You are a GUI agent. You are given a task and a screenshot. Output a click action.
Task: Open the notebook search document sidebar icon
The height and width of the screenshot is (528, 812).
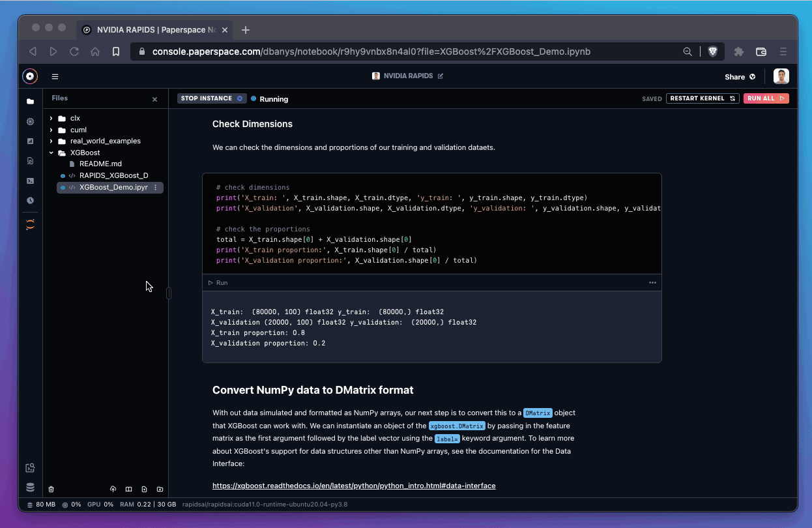[x=30, y=160]
